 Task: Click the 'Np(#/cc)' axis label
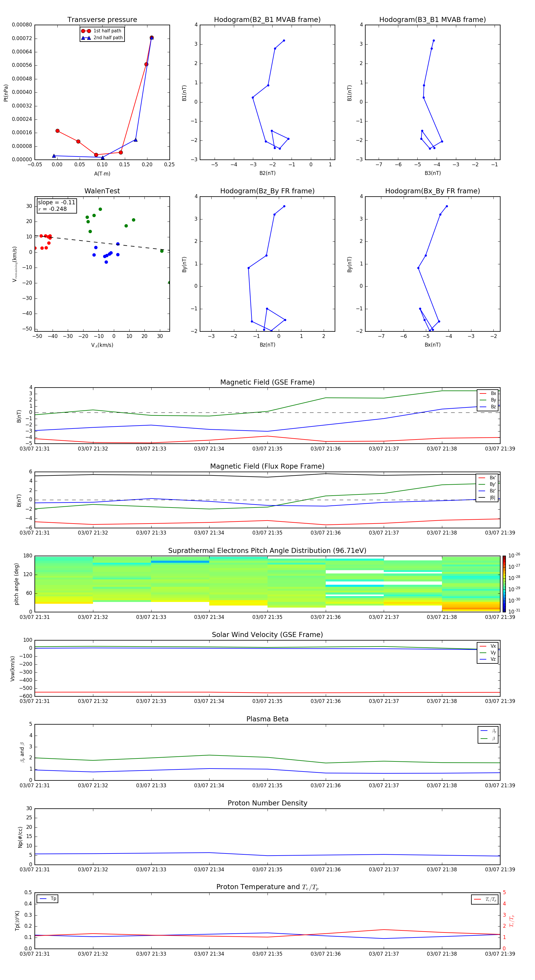(20, 837)
